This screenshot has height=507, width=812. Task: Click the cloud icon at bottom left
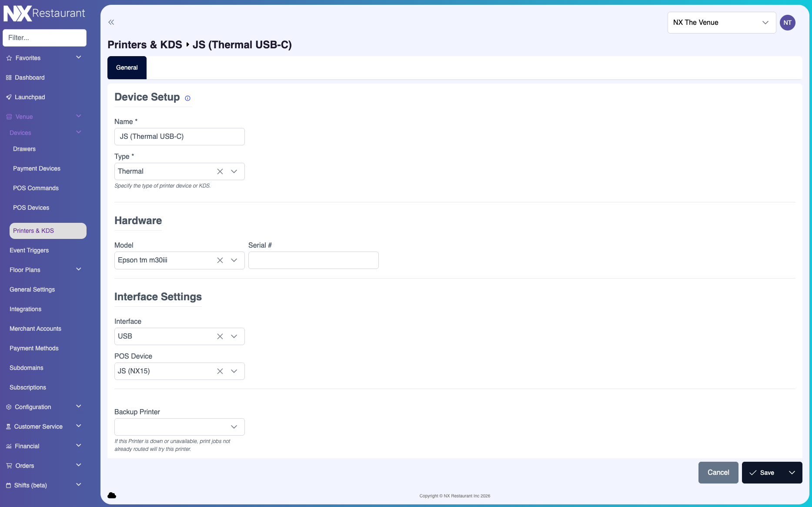point(112,495)
